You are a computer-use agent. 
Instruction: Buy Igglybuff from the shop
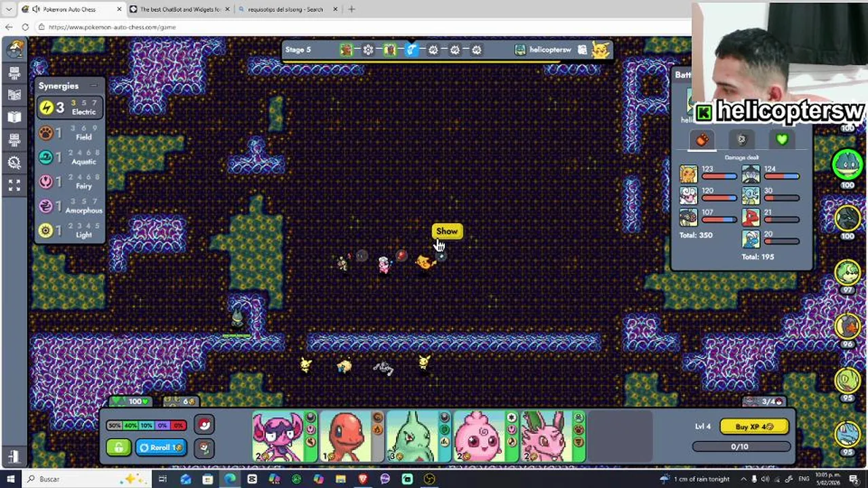[x=486, y=436]
